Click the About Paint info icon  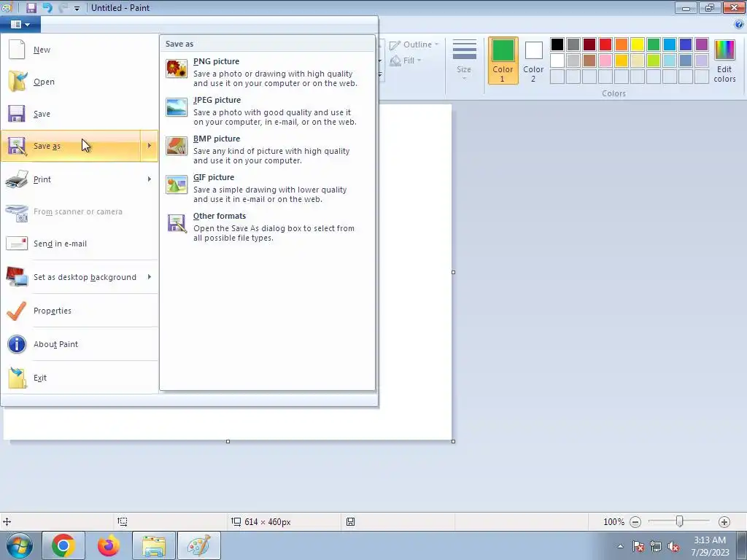click(17, 344)
